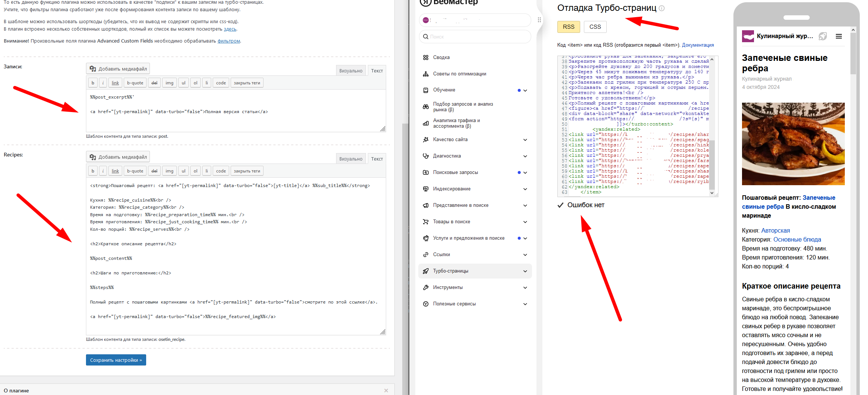The image size is (868, 395).
Task: Expand the Диагностика menu chevron
Action: [525, 156]
